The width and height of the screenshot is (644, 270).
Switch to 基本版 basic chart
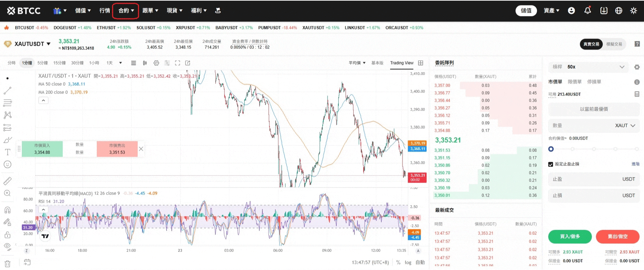click(377, 63)
